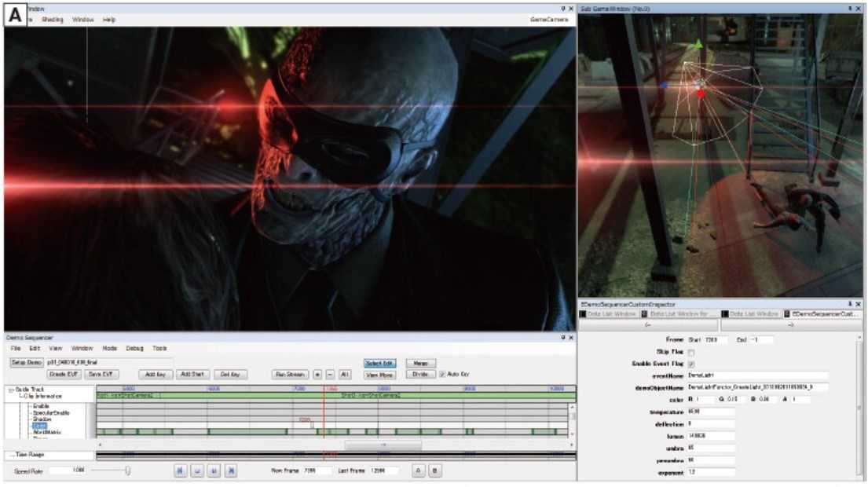Pin the Demo Sequencer panel
This screenshot has width=868, height=487.
click(563, 337)
